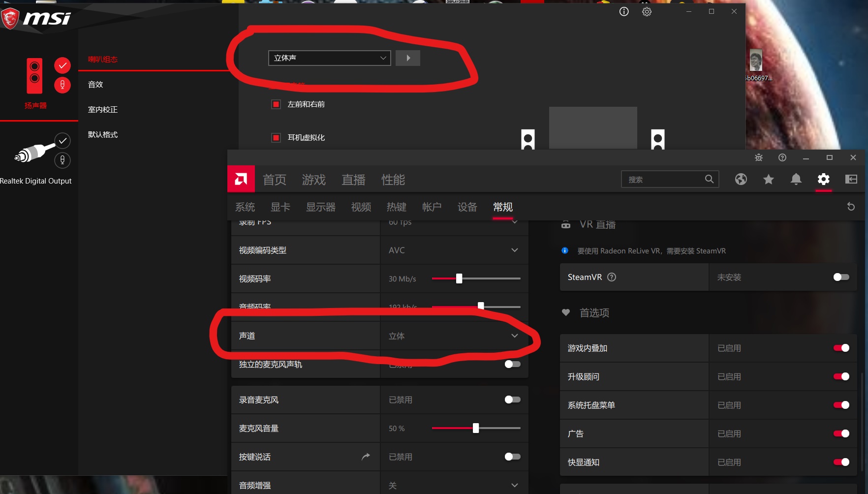Viewport: 868px width, 494px height.
Task: Click the Realtek Digital Output microphone icon
Action: tap(62, 160)
